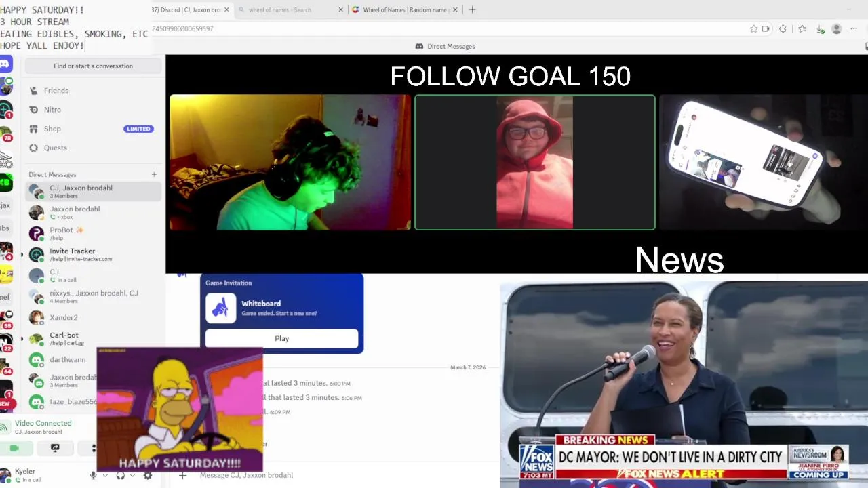
Task: Open the CJ, Jaxxon brodahl group DM
Action: [94, 191]
